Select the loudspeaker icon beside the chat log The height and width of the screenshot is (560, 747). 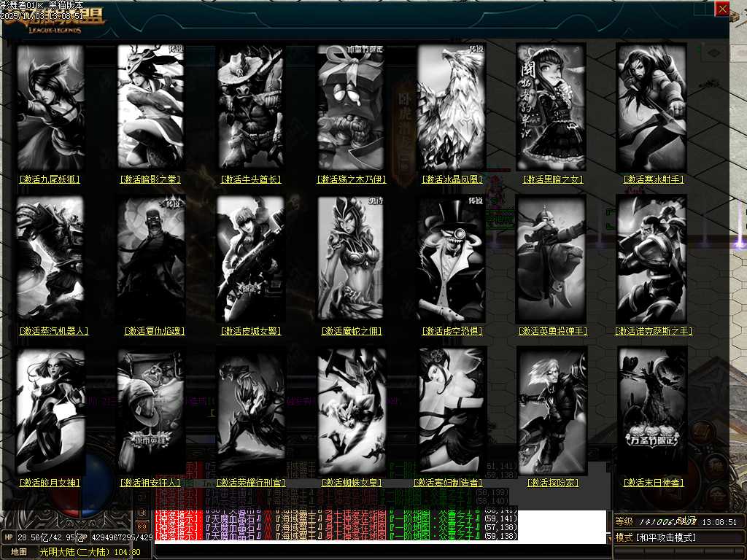click(143, 527)
